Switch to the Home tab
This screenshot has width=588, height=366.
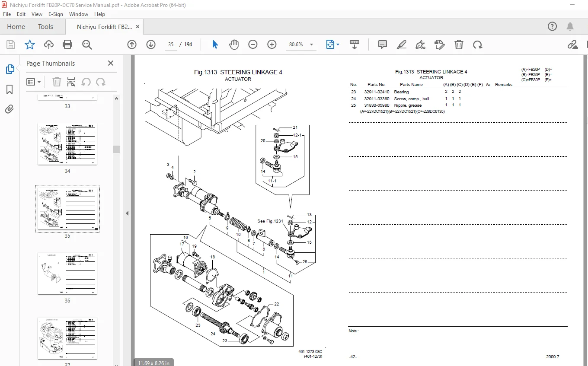pyautogui.click(x=16, y=27)
